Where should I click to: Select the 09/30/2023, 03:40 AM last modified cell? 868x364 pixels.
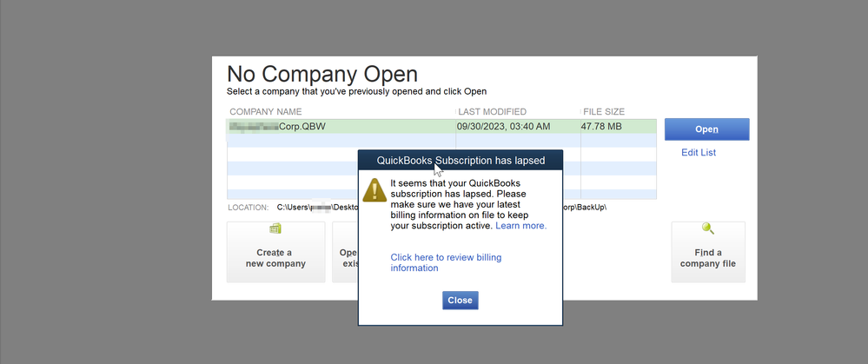[x=504, y=127]
